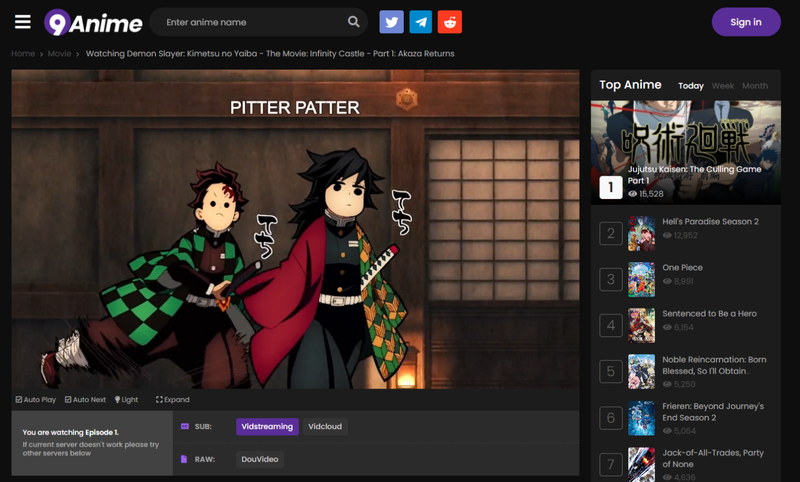Click rank number 3 badge
The width and height of the screenshot is (800, 482).
click(611, 280)
